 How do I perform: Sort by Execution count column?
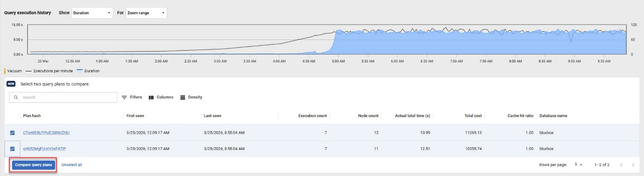point(313,116)
